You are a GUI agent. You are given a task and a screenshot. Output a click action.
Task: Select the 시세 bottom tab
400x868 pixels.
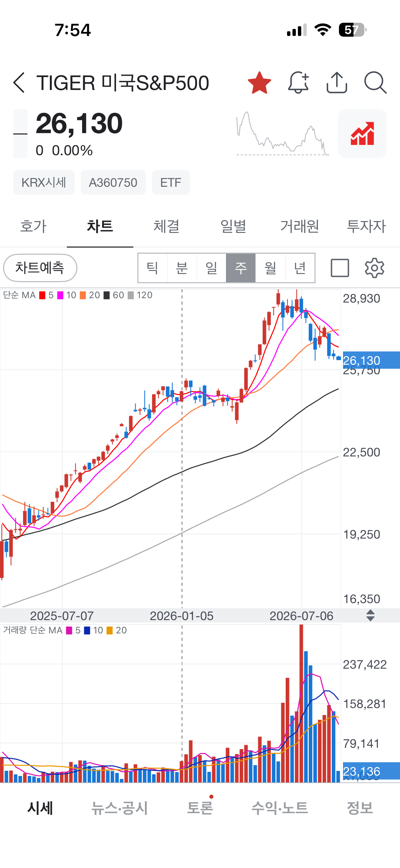(40, 808)
